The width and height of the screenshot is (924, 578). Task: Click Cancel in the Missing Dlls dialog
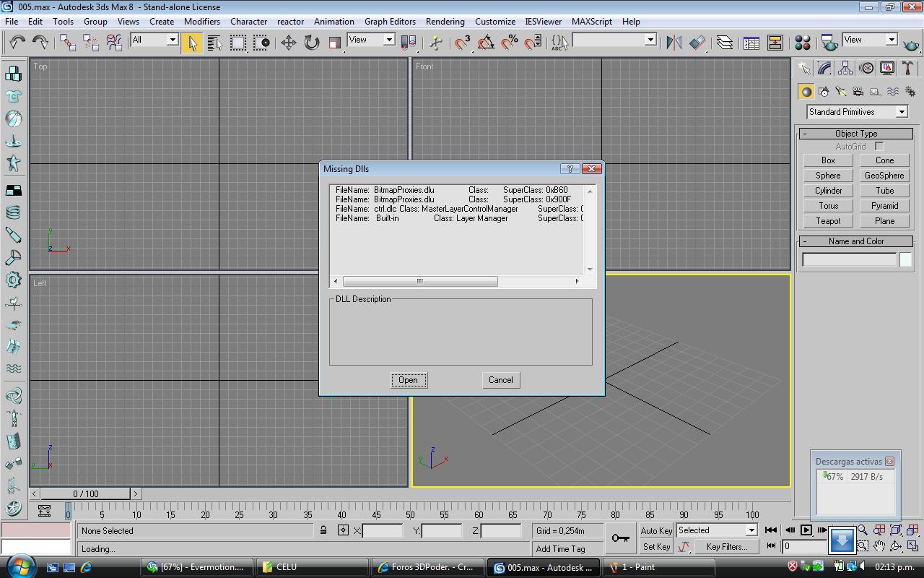500,380
